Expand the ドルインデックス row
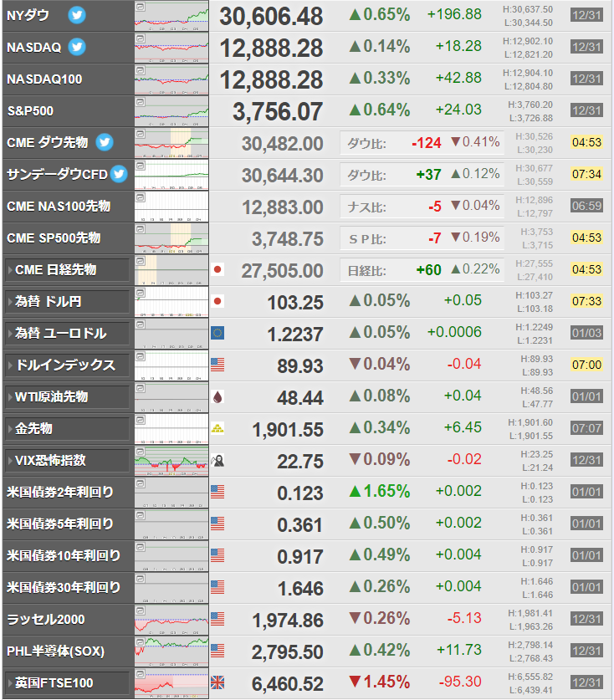This screenshot has height=700, width=614. (68, 365)
